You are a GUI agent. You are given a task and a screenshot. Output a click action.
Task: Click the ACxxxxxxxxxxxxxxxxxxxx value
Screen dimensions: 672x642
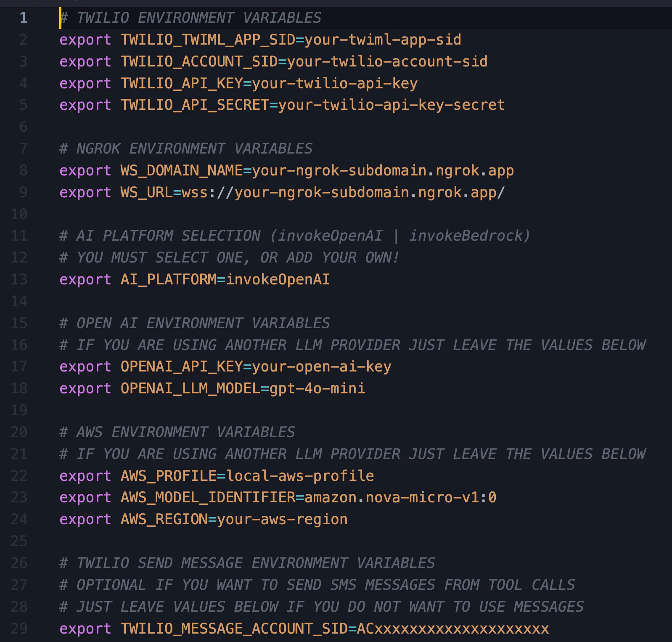(x=453, y=629)
